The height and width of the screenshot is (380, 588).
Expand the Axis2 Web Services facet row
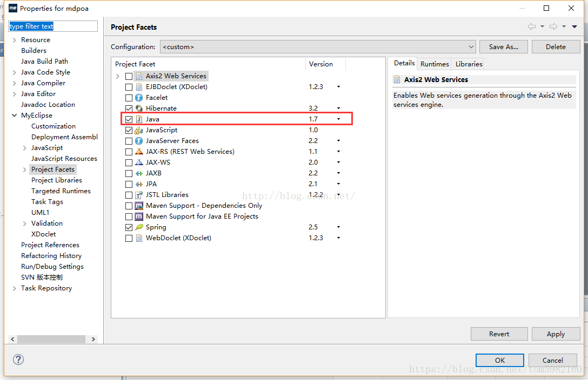(118, 76)
